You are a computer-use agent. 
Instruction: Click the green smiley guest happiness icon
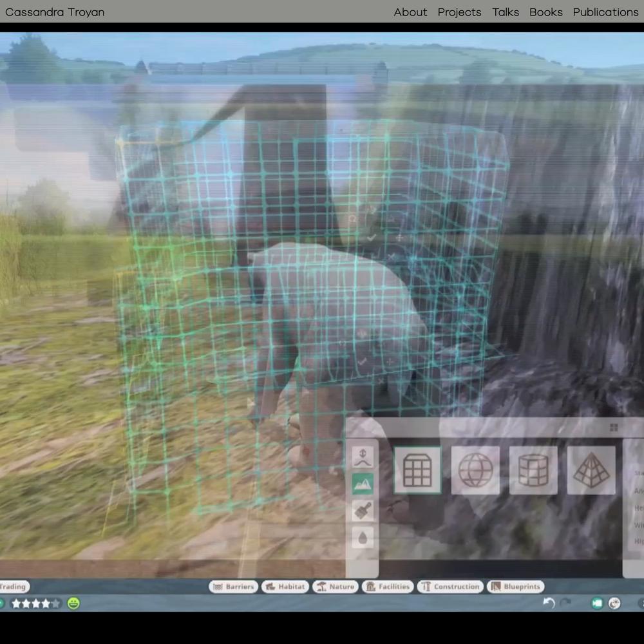(x=73, y=603)
